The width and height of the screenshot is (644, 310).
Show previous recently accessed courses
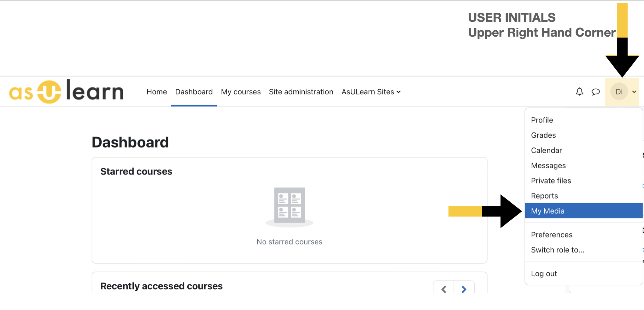click(x=444, y=289)
